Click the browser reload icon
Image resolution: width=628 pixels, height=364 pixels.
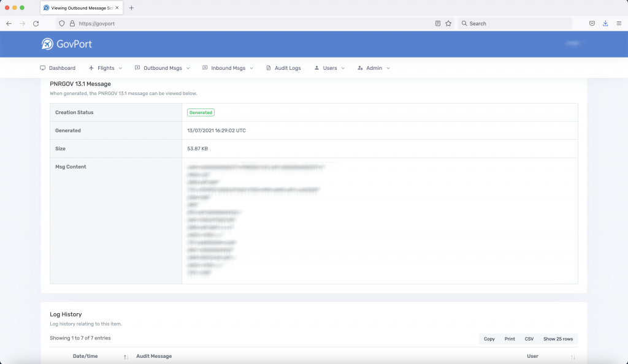pyautogui.click(x=36, y=23)
